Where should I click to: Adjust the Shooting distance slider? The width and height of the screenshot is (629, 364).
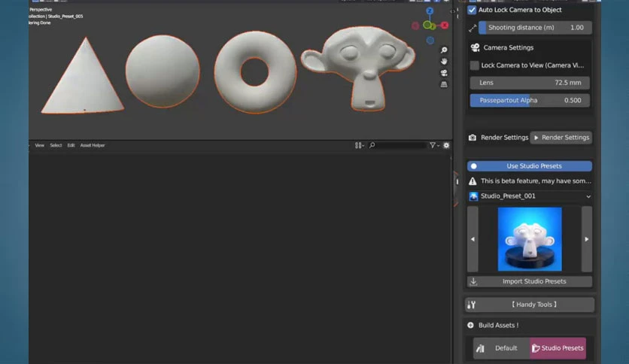click(x=535, y=28)
